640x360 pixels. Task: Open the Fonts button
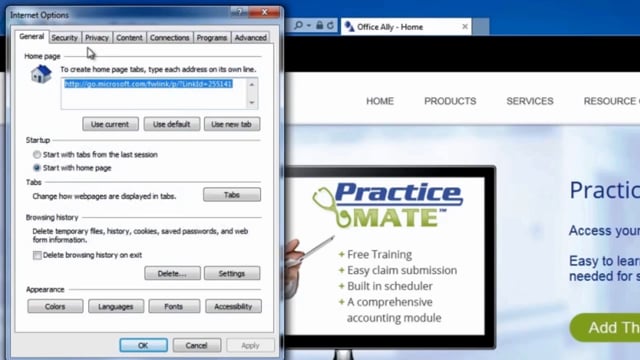point(174,306)
